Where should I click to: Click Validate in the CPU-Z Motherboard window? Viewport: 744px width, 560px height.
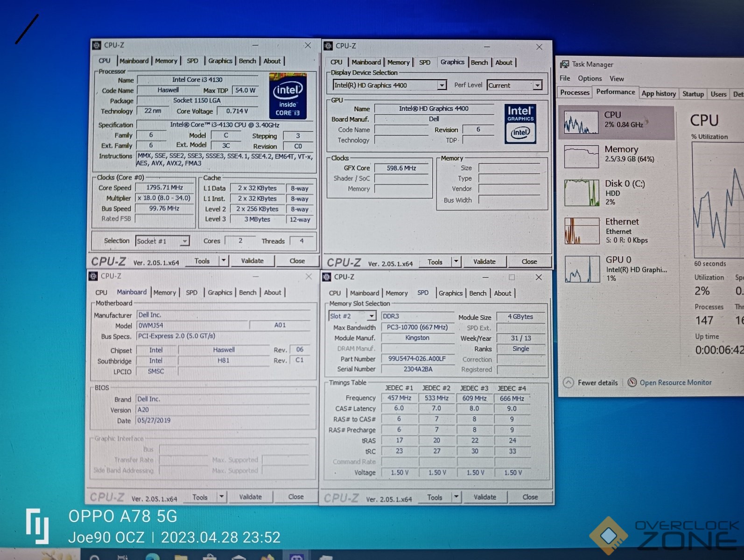point(251,497)
